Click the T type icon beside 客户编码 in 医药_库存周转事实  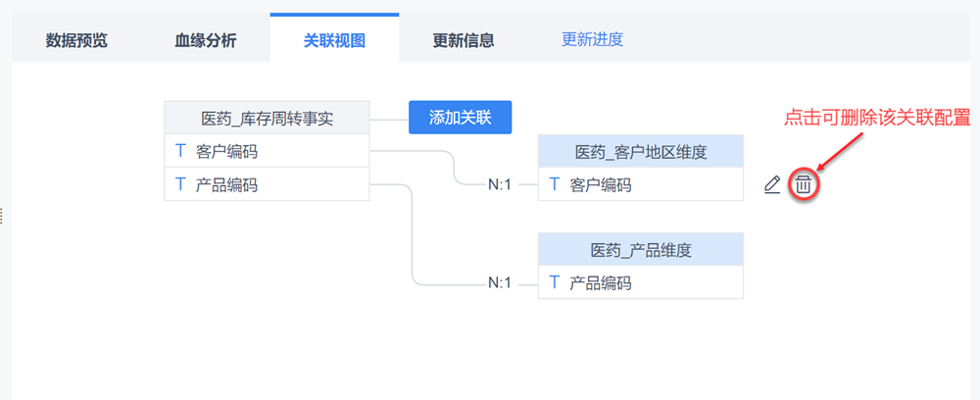[179, 151]
